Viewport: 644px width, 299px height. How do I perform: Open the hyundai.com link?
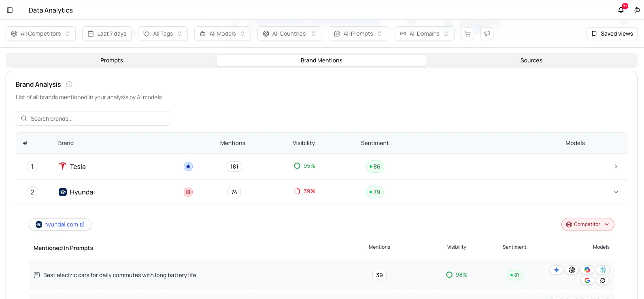(x=60, y=224)
